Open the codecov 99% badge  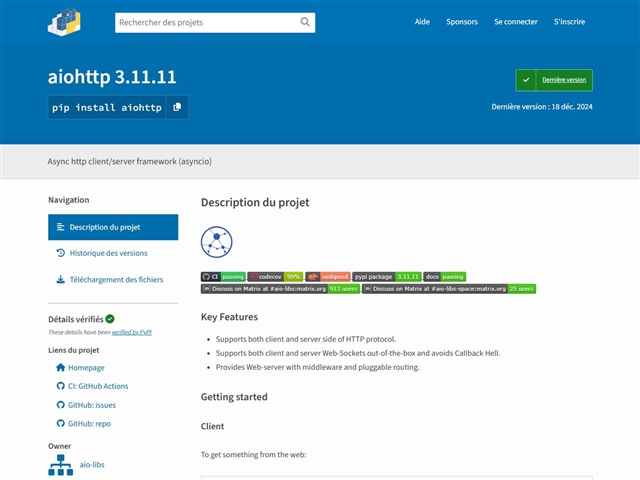275,276
